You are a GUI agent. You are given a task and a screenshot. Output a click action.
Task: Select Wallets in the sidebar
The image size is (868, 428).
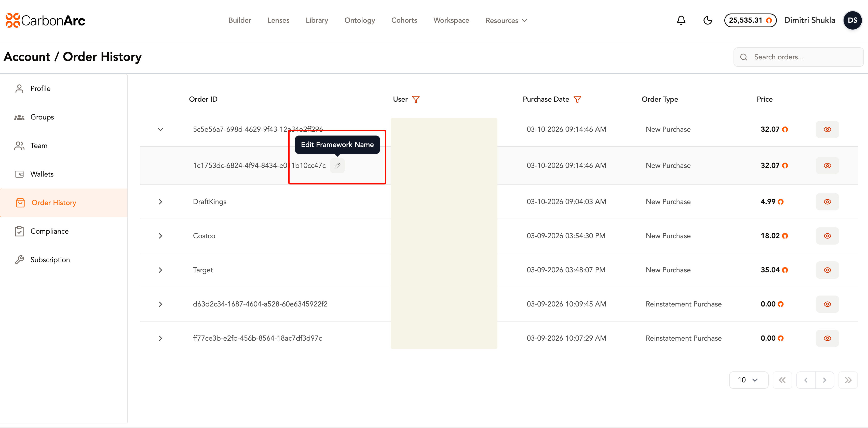pyautogui.click(x=42, y=174)
